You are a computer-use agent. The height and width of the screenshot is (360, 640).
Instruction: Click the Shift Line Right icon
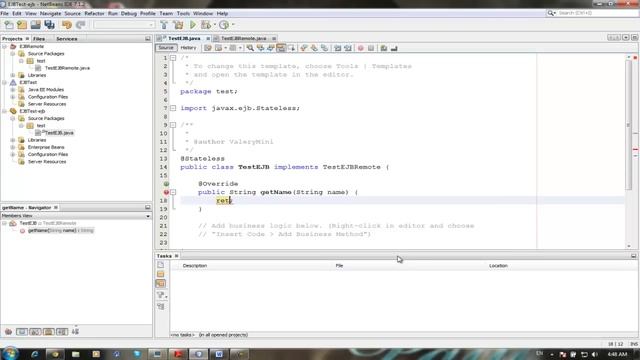coord(348,48)
